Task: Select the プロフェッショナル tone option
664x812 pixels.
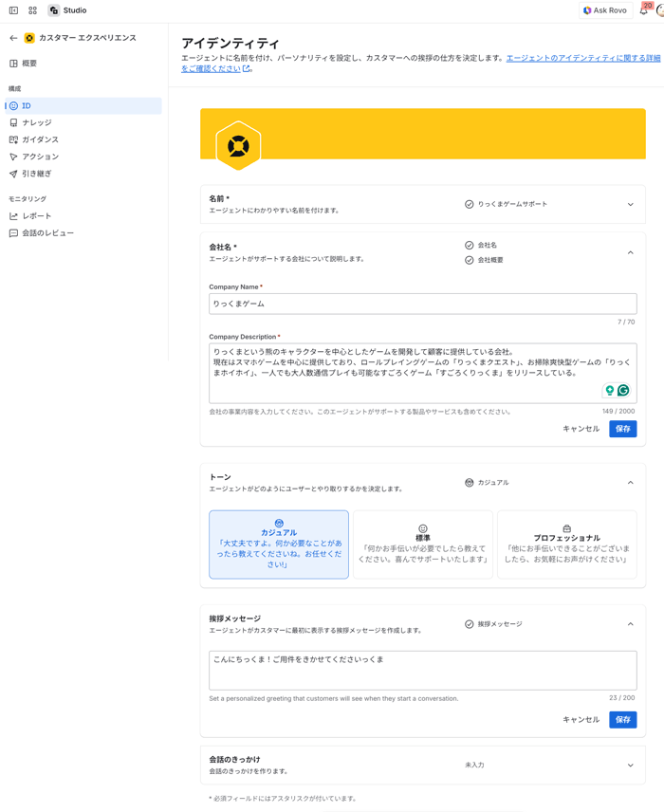Action: (x=566, y=544)
